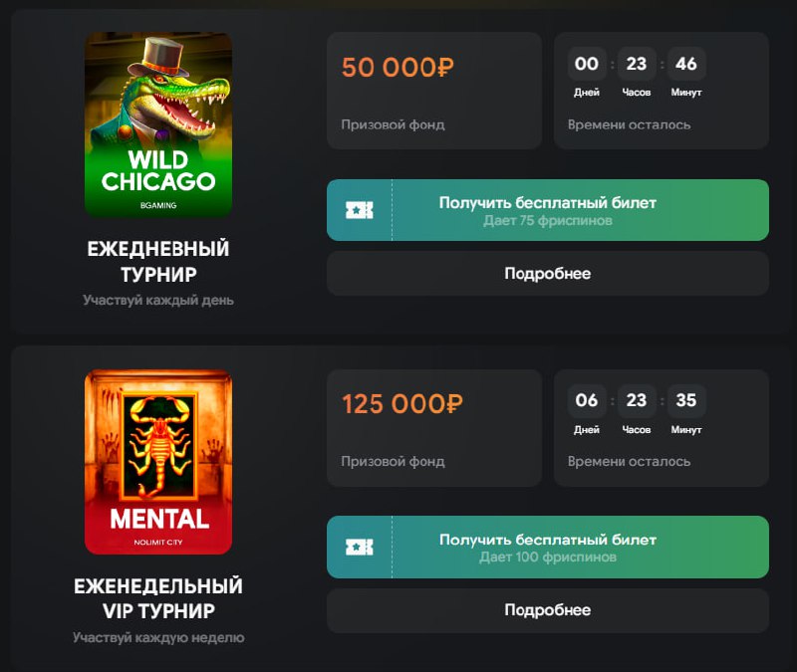
Task: Click the ЕЖЕДНЕВНЫЙ ТУРНИР title
Action: pos(158,261)
